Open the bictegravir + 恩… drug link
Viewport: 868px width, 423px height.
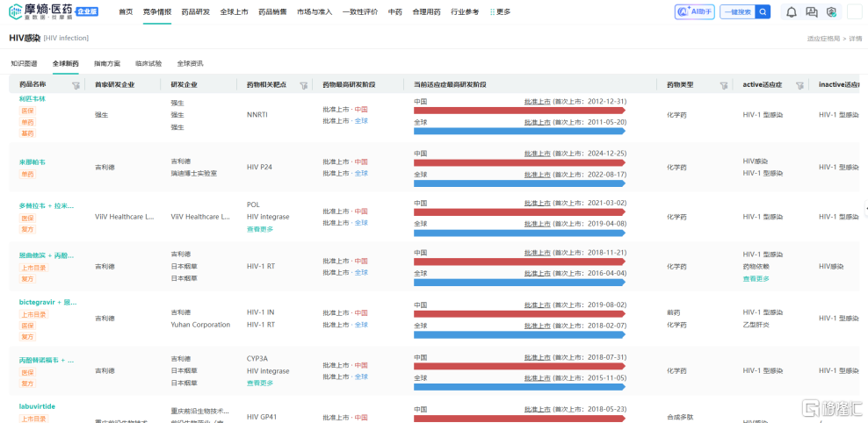48,303
